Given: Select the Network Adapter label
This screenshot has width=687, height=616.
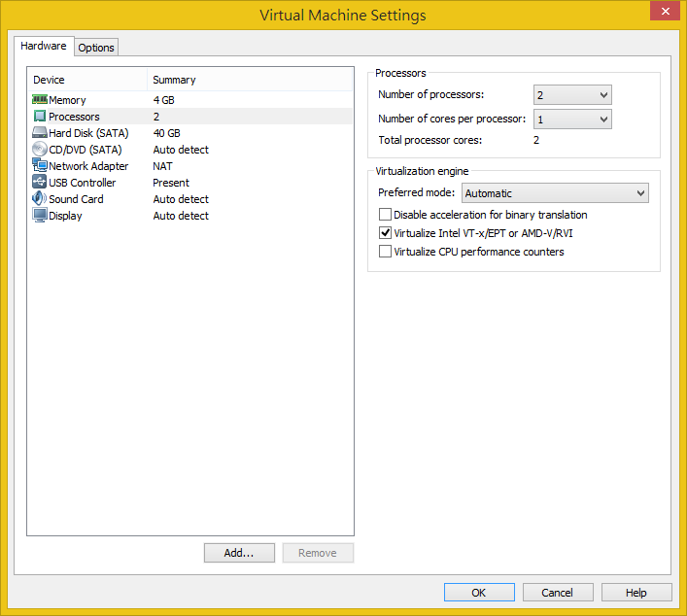Looking at the screenshot, I should pyautogui.click(x=88, y=166).
